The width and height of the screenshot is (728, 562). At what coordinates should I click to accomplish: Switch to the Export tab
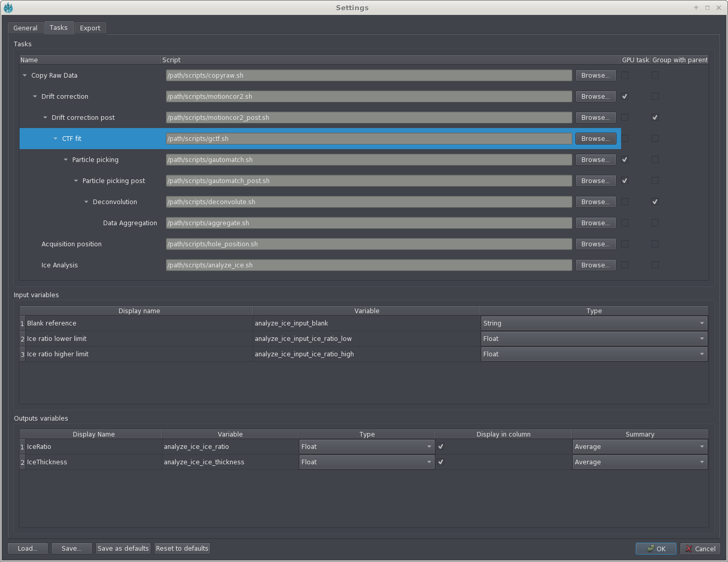[x=90, y=28]
